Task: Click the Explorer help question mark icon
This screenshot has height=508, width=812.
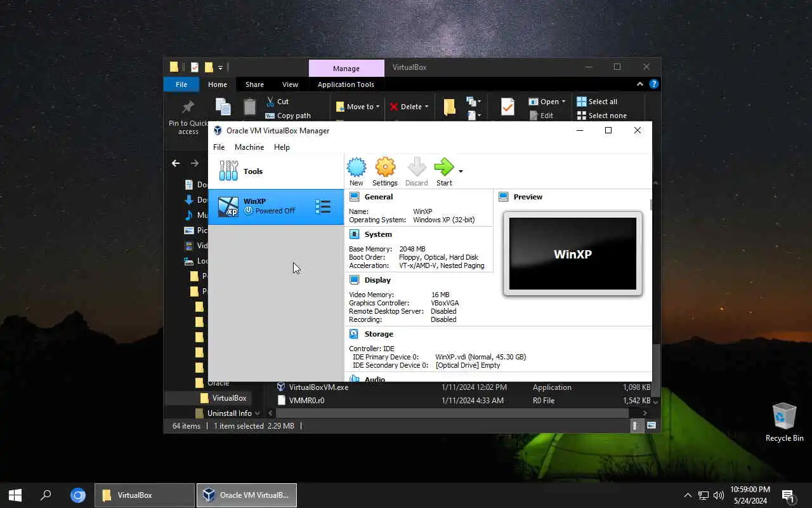Action: tap(654, 84)
